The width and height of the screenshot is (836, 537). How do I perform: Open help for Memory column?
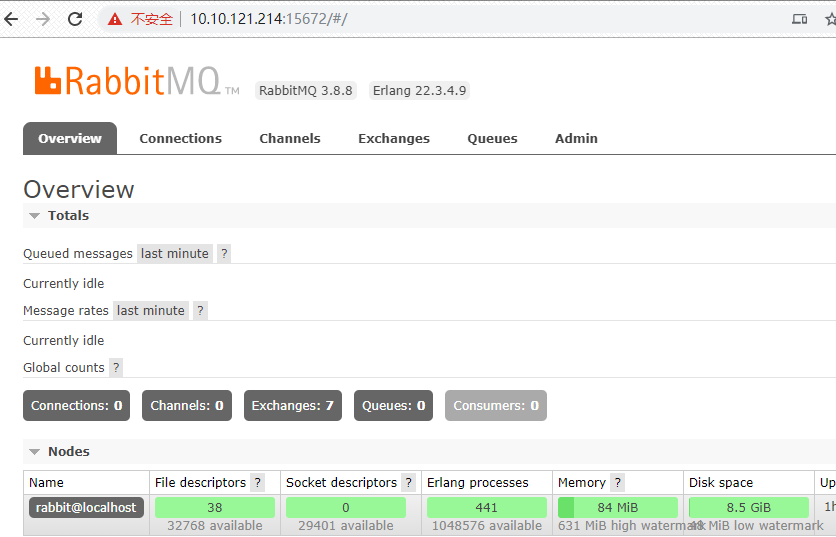(617, 483)
